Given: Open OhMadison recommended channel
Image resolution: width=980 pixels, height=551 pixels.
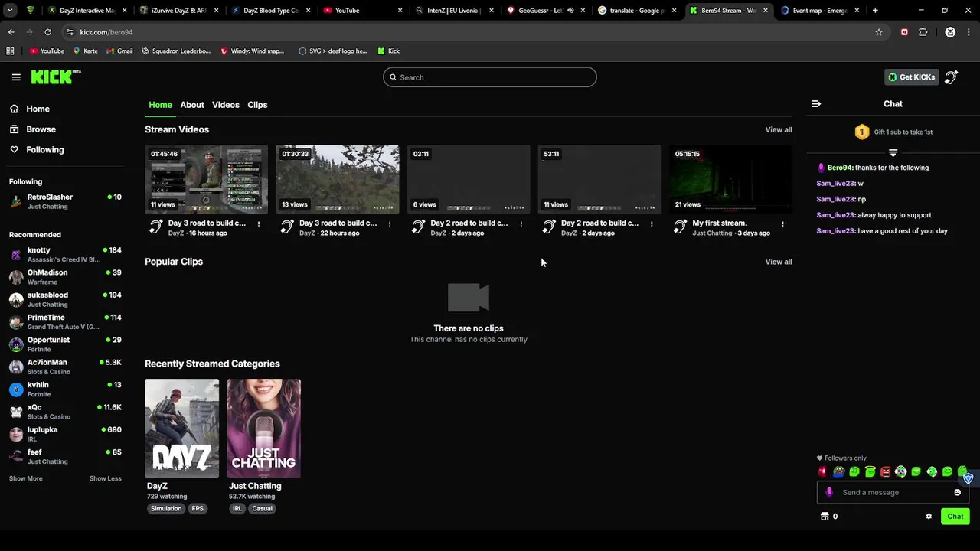Looking at the screenshot, I should 65,277.
